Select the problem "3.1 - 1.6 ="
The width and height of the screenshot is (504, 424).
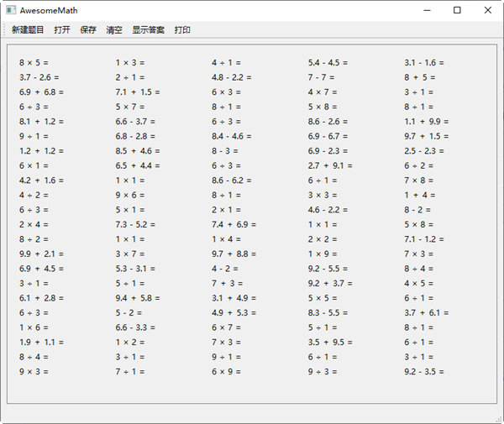pos(424,63)
